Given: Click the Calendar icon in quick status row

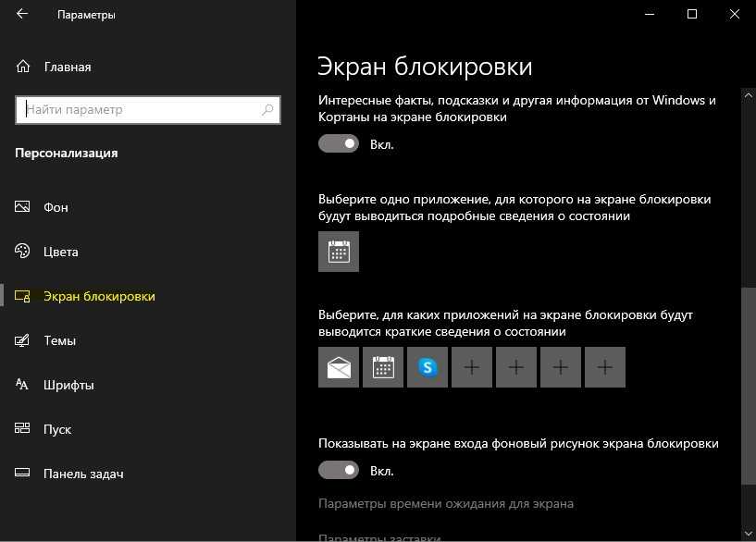Looking at the screenshot, I should [x=383, y=367].
